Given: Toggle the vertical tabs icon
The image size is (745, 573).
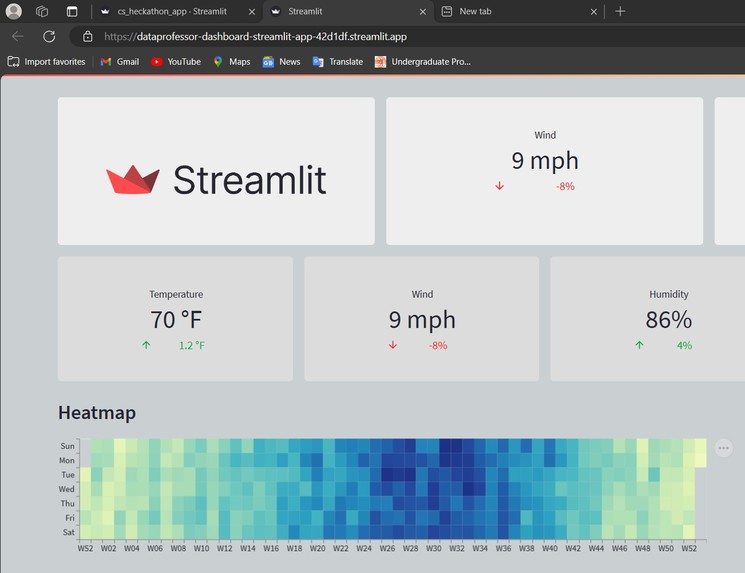Looking at the screenshot, I should [72, 11].
